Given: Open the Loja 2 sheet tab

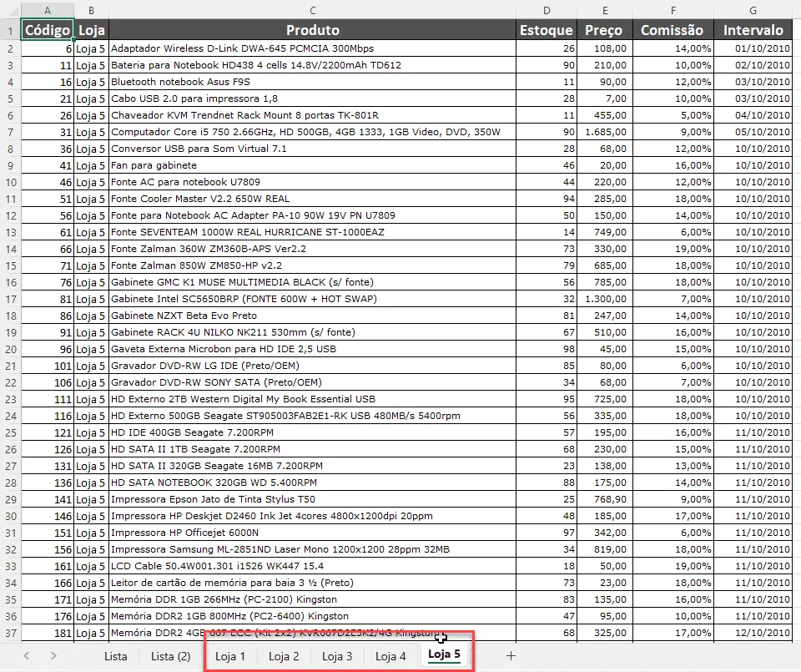Looking at the screenshot, I should [x=284, y=656].
